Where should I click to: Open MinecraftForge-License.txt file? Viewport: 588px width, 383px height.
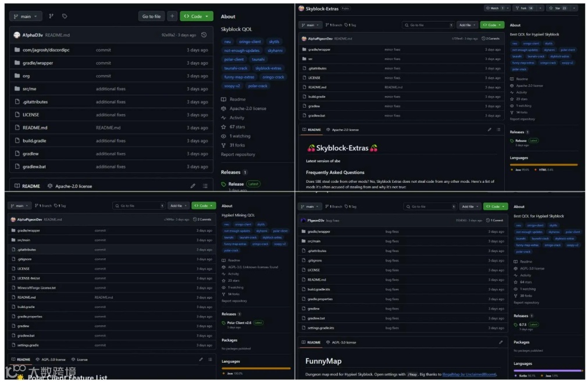pyautogui.click(x=37, y=288)
